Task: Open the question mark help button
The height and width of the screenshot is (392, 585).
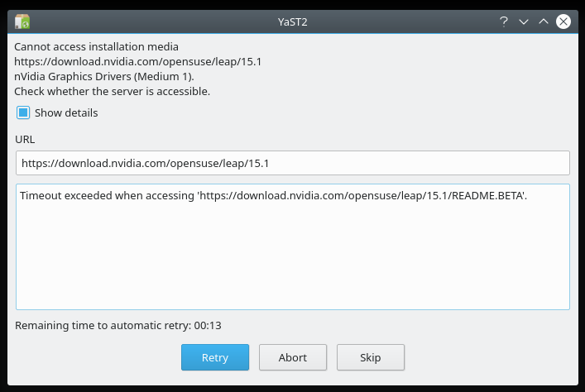Action: (x=504, y=22)
